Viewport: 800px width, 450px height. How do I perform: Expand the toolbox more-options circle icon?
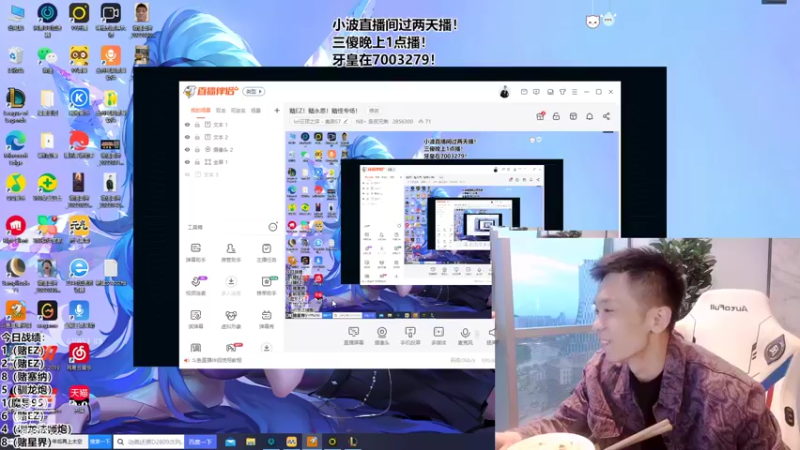[272, 227]
